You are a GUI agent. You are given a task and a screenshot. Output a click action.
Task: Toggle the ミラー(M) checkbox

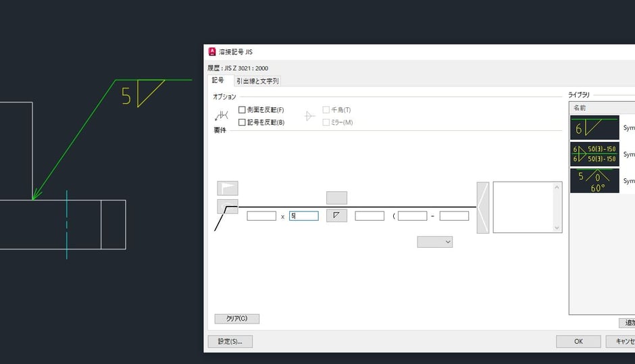[x=326, y=122]
